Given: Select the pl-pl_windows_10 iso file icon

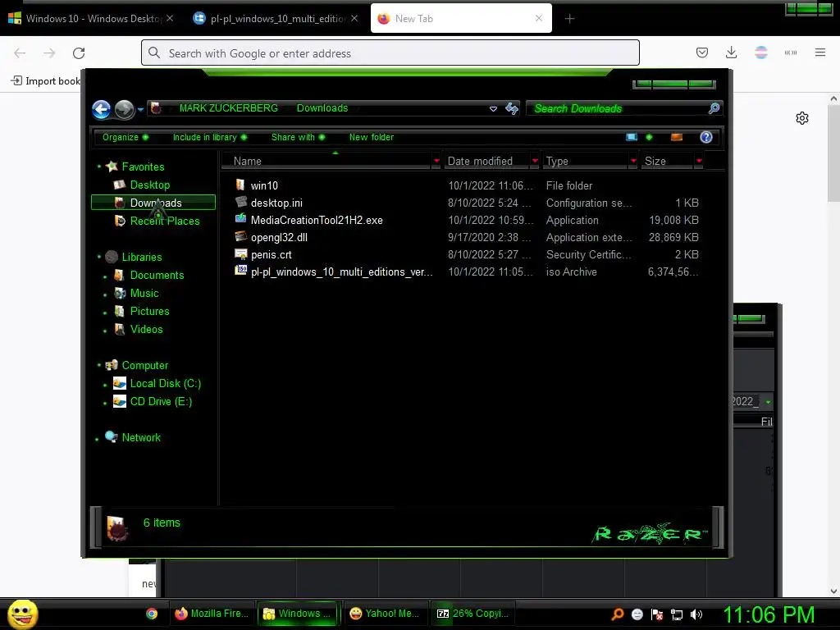Looking at the screenshot, I should coord(241,271).
